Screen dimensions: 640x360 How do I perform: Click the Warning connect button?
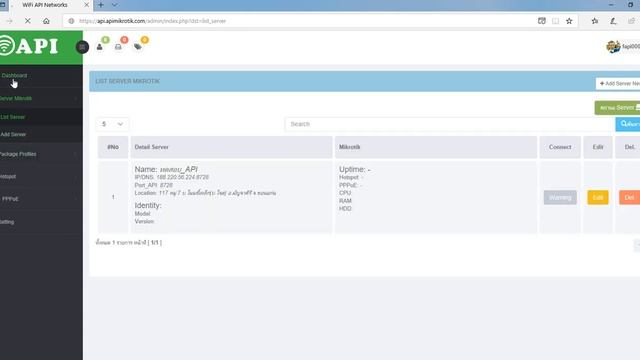(x=560, y=198)
